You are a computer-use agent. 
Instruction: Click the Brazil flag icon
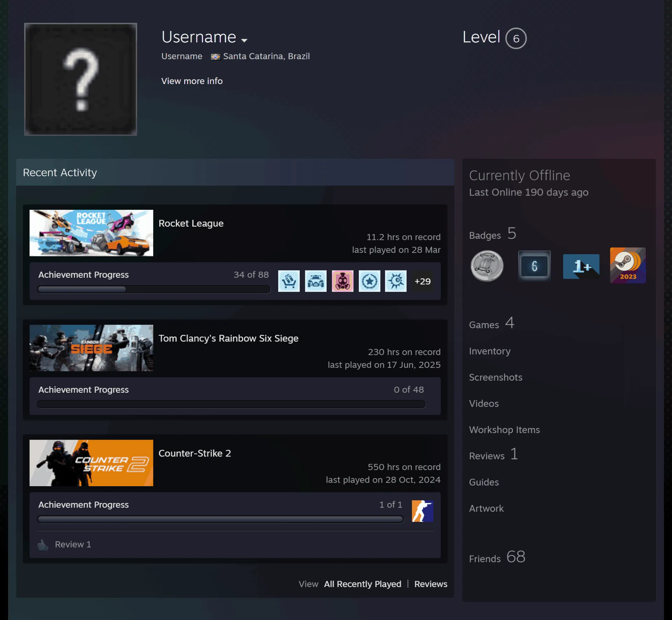point(216,57)
